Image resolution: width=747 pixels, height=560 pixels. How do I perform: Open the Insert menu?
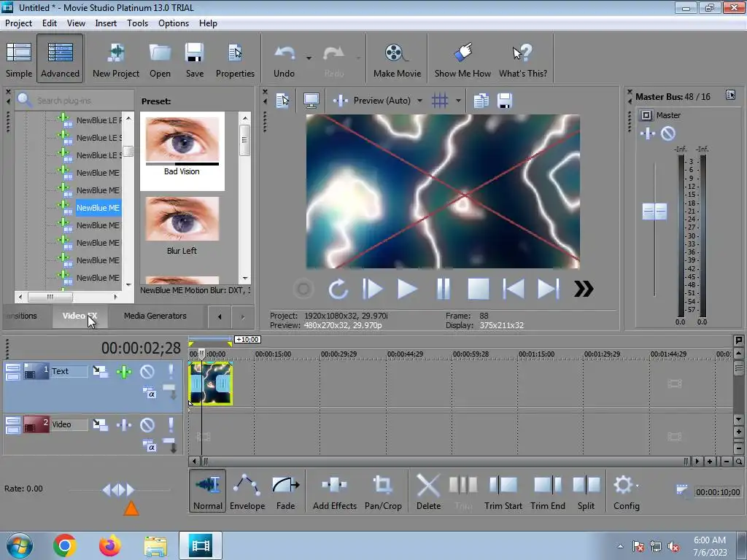pyautogui.click(x=106, y=23)
